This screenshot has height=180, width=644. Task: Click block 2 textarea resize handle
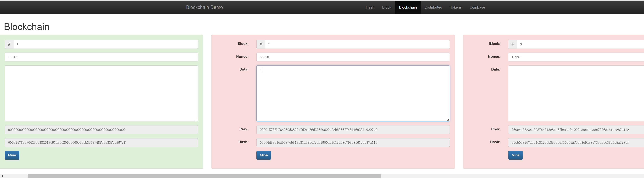[448, 120]
